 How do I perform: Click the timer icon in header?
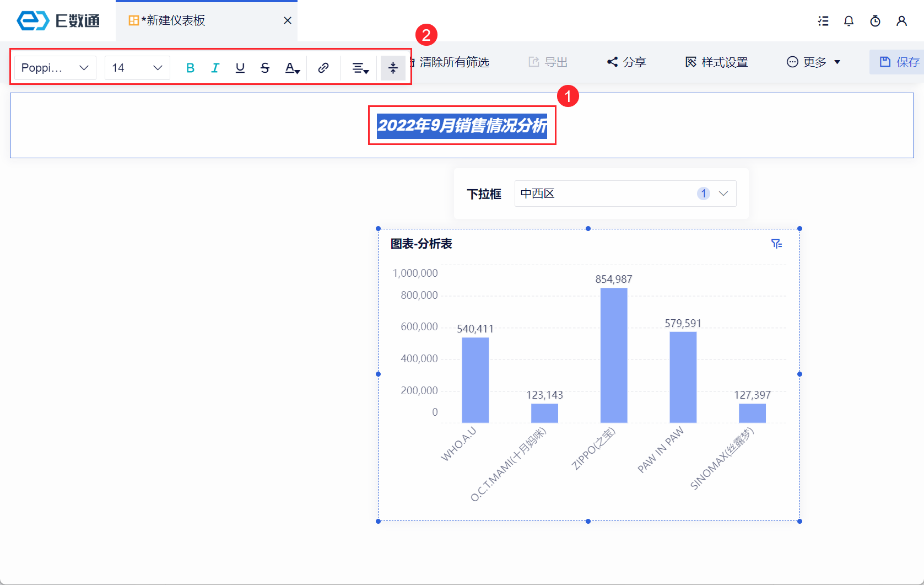pos(875,21)
